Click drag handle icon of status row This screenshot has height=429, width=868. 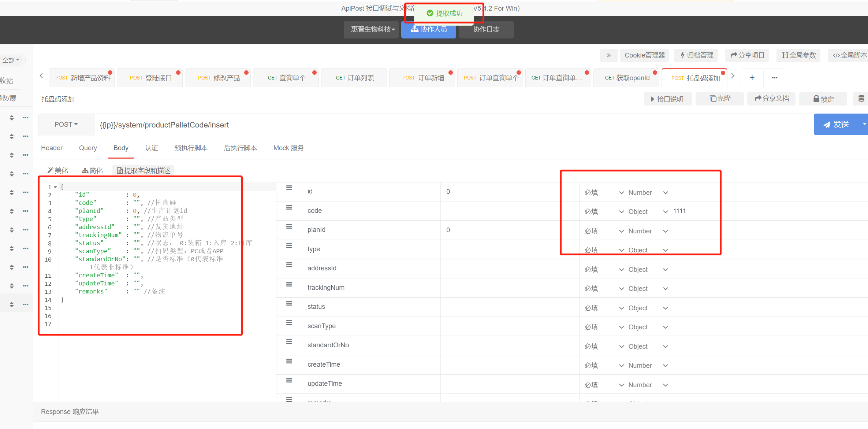pos(289,303)
